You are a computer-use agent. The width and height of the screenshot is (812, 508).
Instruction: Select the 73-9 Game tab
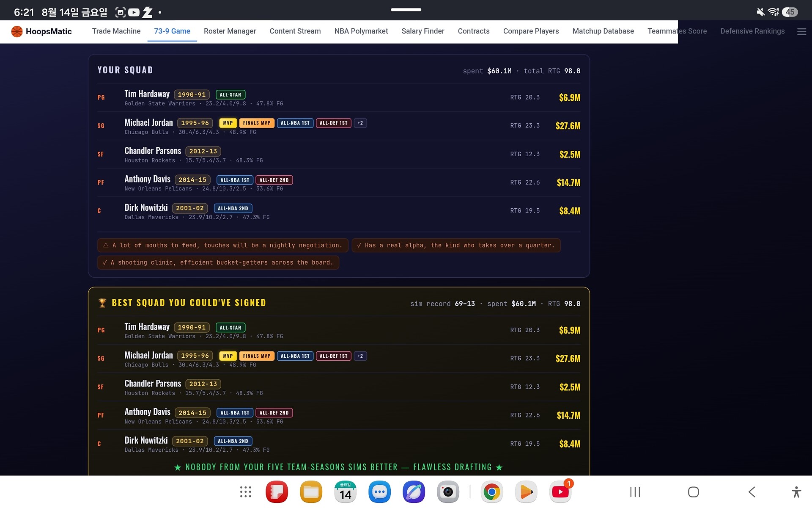172,31
